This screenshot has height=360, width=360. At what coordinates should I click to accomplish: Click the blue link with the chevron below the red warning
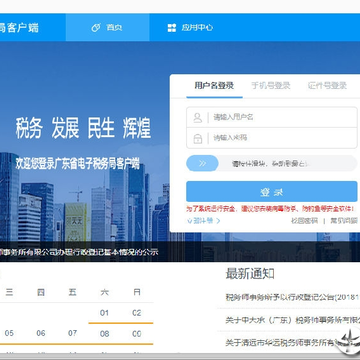click(204, 220)
